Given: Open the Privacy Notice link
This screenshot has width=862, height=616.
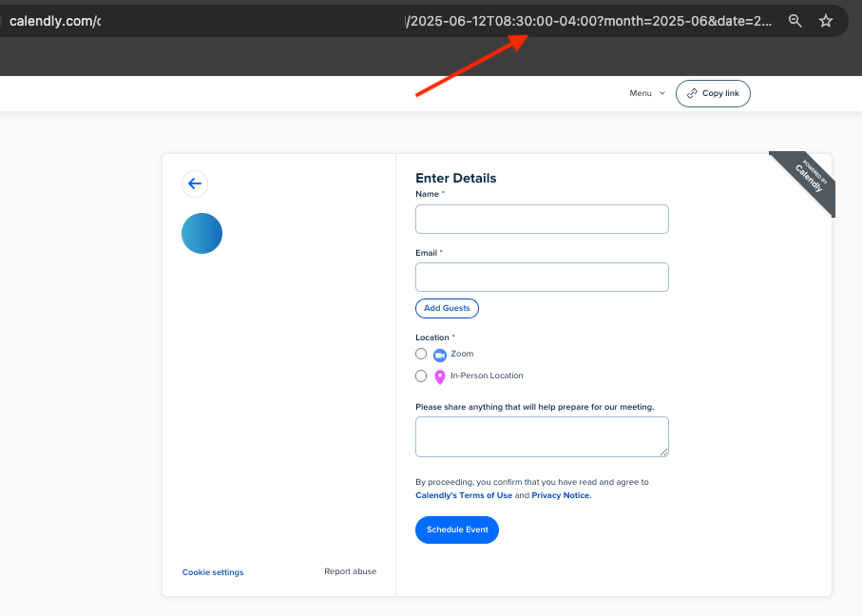Looking at the screenshot, I should click(562, 495).
